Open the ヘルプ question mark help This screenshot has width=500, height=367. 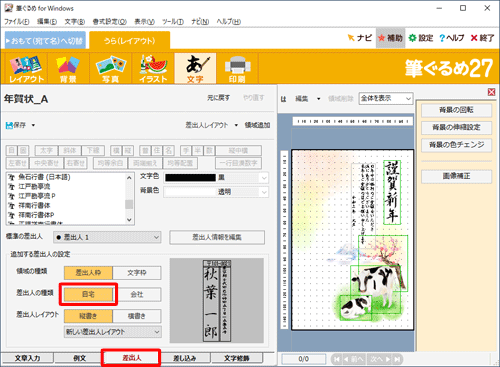point(451,38)
